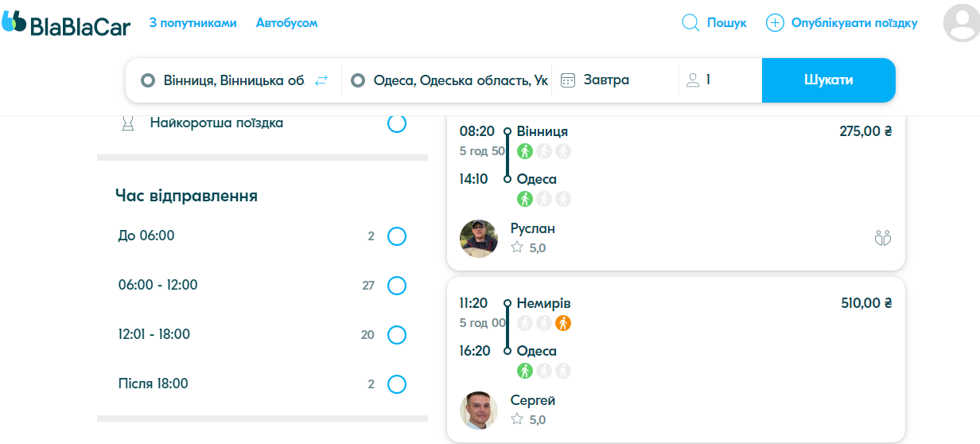The width and height of the screenshot is (980, 444).
Task: Click the passenger count icon
Action: 693,80
